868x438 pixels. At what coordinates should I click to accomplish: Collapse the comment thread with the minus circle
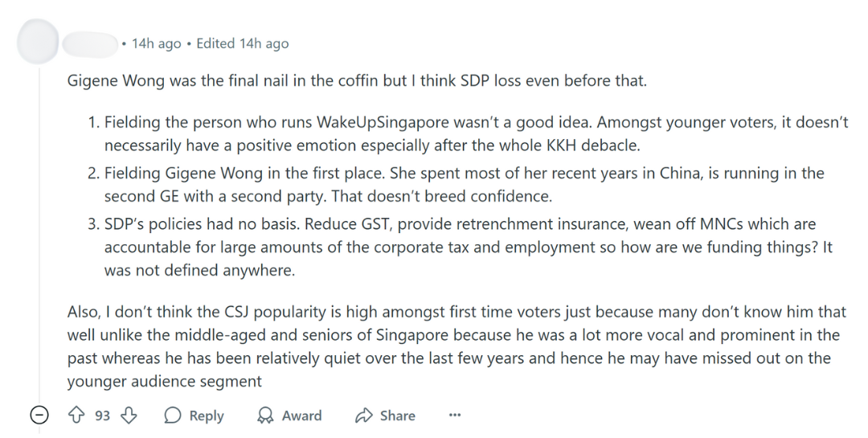(38, 415)
